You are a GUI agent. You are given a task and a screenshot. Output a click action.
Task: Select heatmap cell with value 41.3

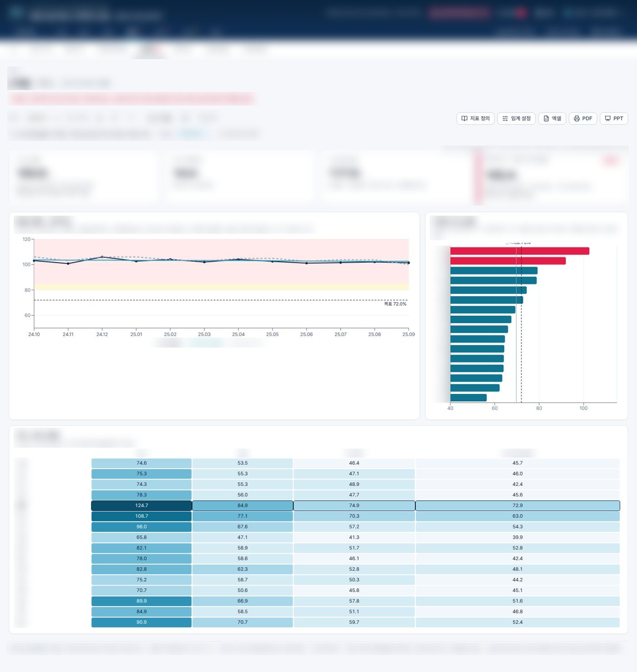354,537
